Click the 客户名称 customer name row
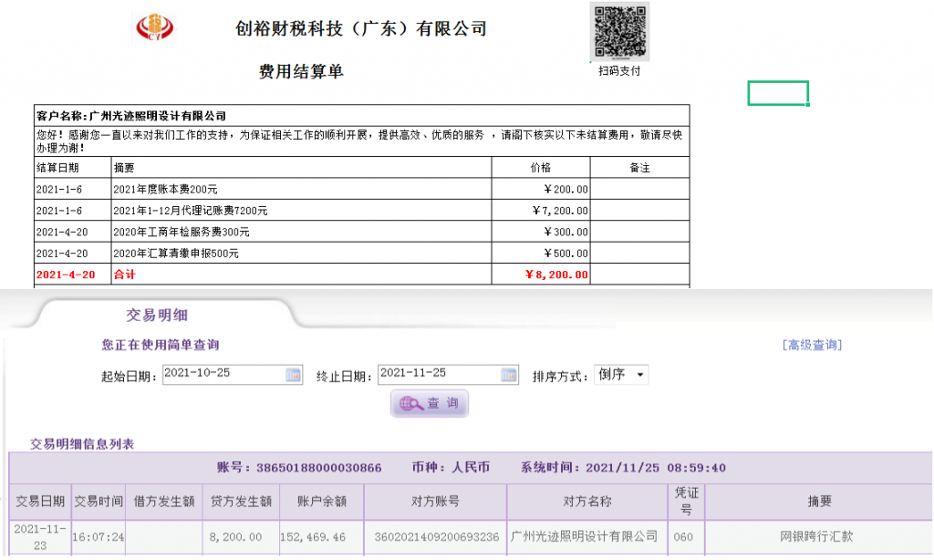This screenshot has height=560, width=934. pyautogui.click(x=362, y=116)
